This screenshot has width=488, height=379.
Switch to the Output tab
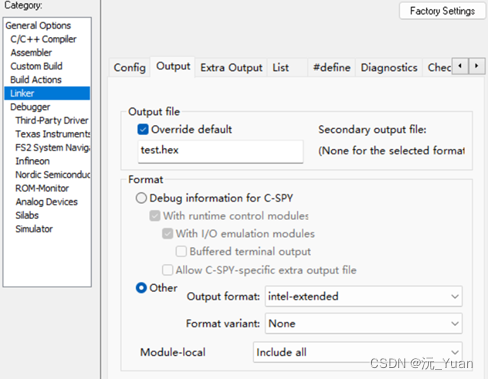point(173,66)
